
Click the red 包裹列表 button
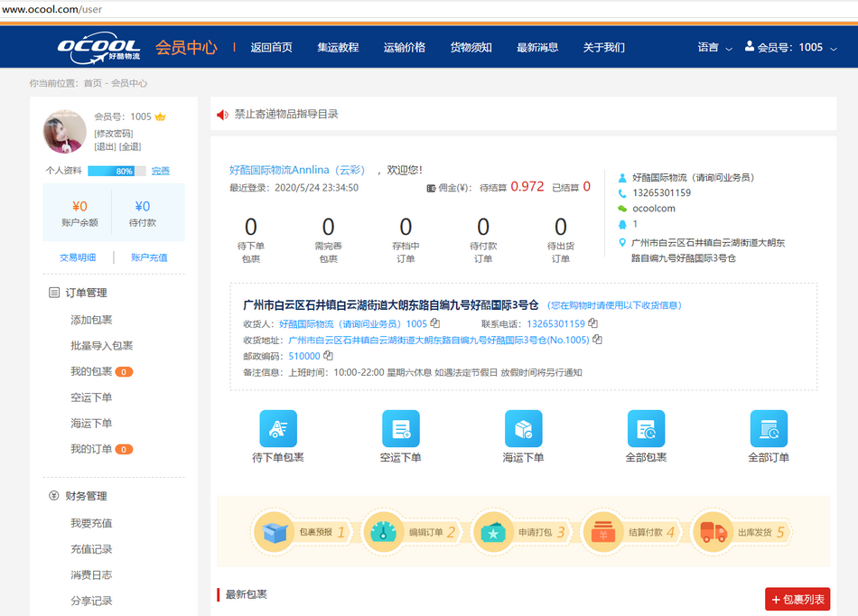[x=797, y=600]
